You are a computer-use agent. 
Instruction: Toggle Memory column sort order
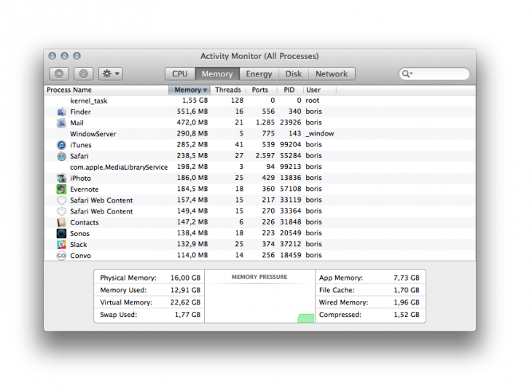[189, 90]
